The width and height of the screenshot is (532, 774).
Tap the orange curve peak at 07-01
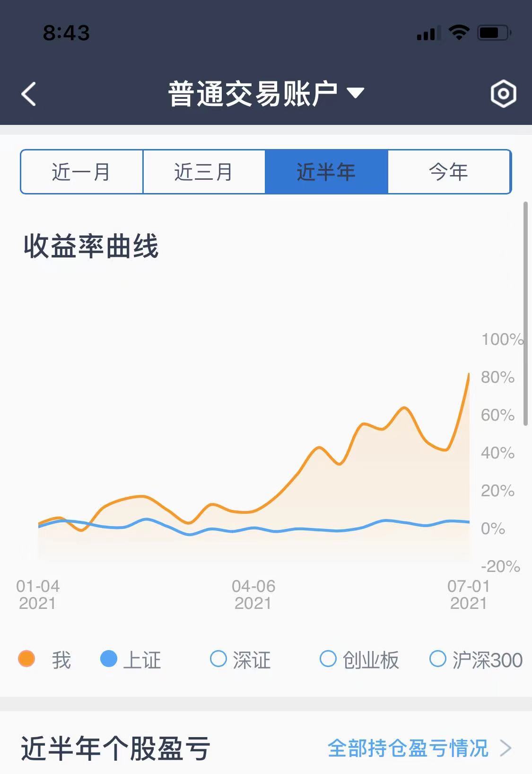pyautogui.click(x=469, y=374)
